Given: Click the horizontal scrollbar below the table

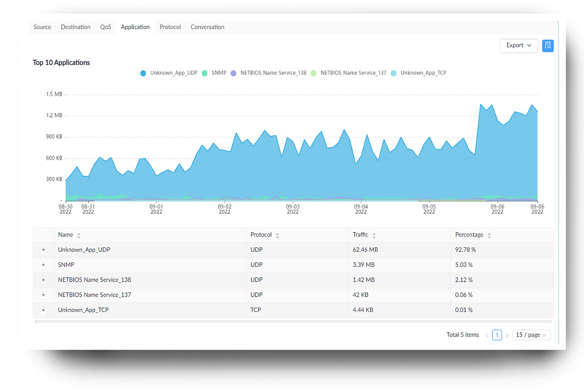Looking at the screenshot, I should point(293,322).
